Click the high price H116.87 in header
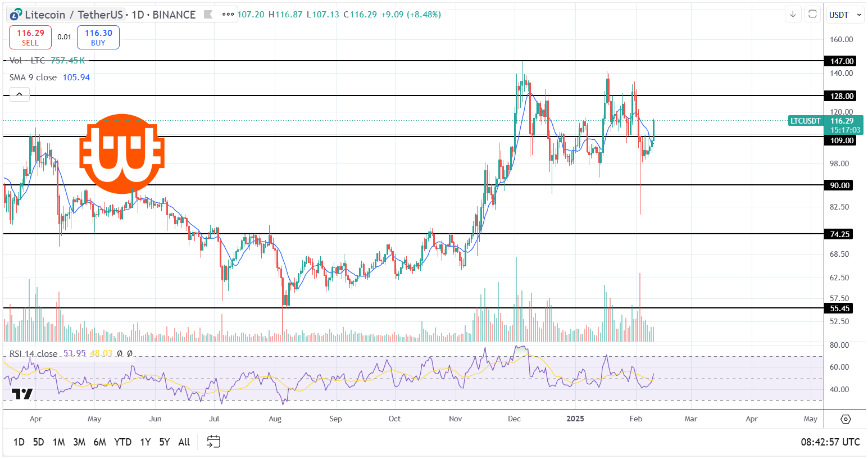Viewport: 868px width, 459px height. coord(285,15)
